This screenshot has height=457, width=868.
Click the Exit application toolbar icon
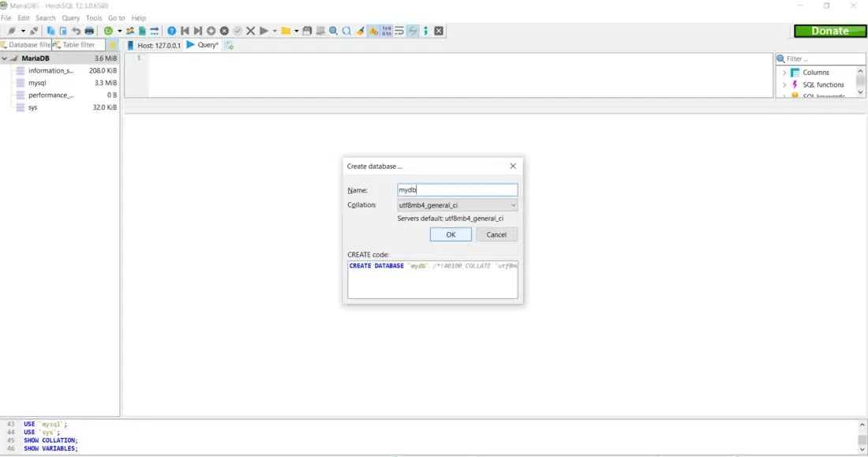click(x=439, y=31)
